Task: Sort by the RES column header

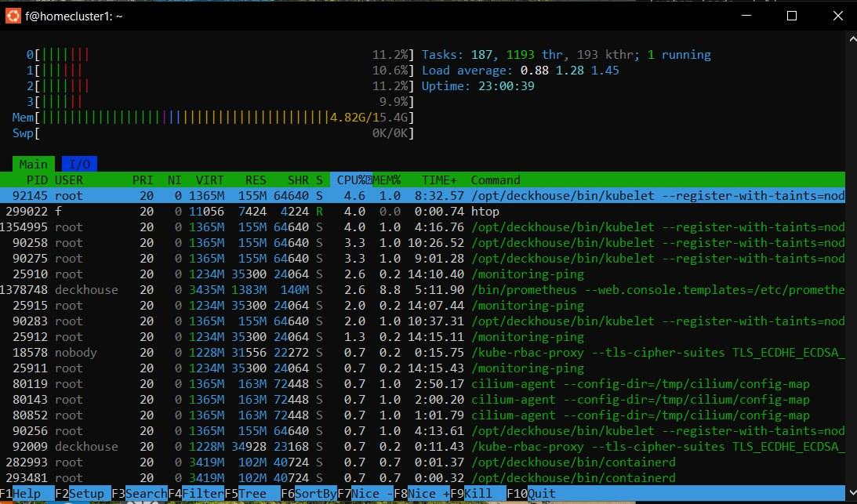Action: (x=256, y=179)
